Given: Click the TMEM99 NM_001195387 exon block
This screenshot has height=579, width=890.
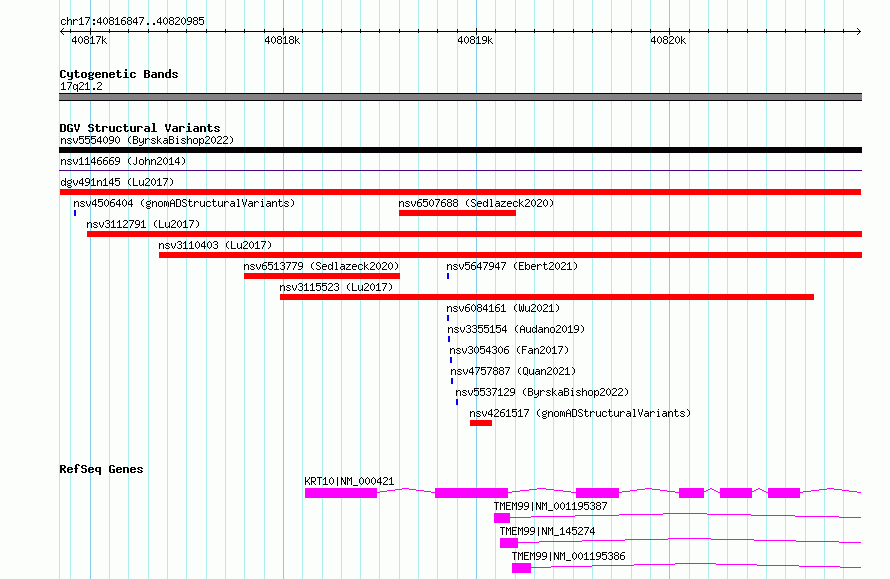Looking at the screenshot, I should [x=502, y=518].
